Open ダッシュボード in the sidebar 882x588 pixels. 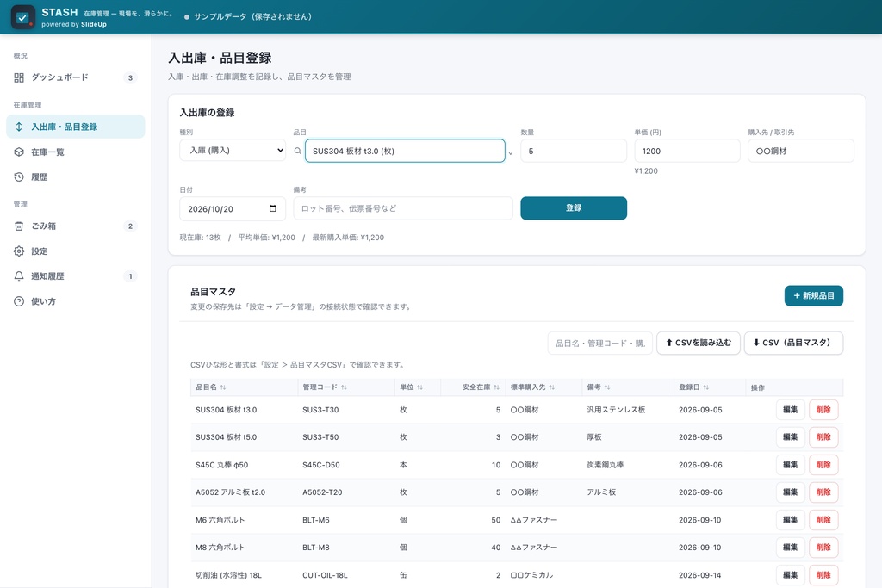pos(76,77)
